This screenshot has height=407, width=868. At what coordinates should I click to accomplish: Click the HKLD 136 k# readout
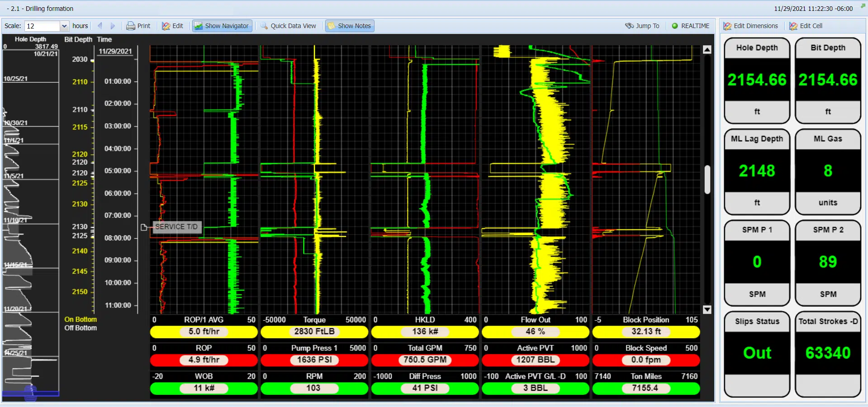425,331
